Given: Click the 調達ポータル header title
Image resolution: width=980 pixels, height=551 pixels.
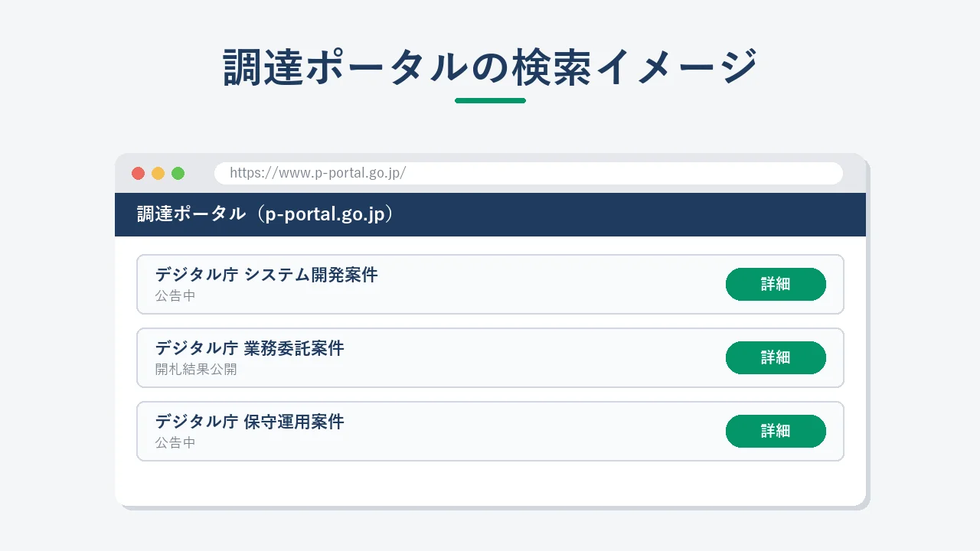Looking at the screenshot, I should click(x=265, y=214).
